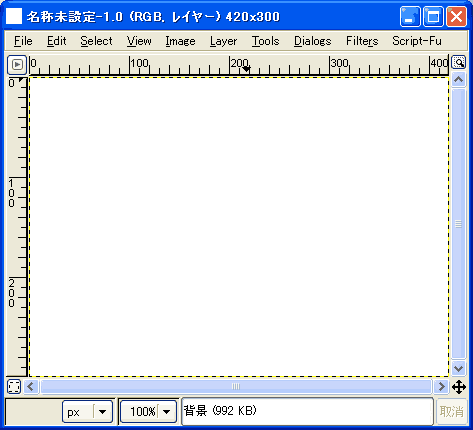The image size is (473, 430).
Task: Toggle the Quick Mask button
Action: point(14,387)
